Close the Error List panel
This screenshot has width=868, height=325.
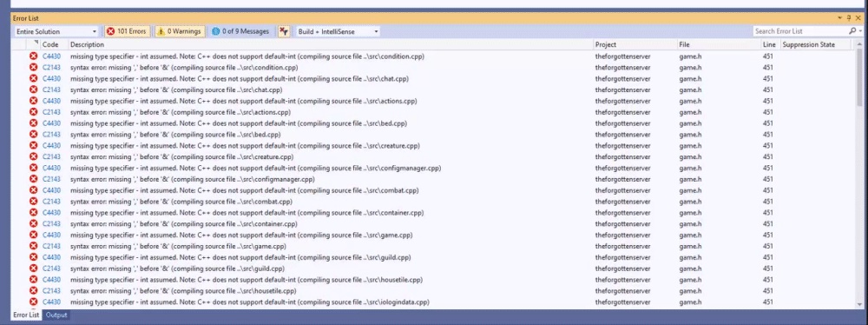click(x=858, y=18)
